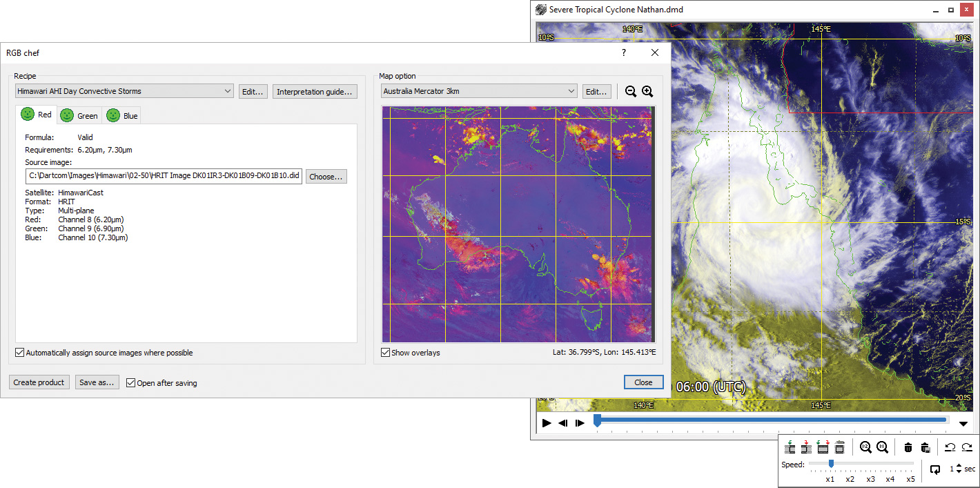Click the Create product button

[39, 382]
